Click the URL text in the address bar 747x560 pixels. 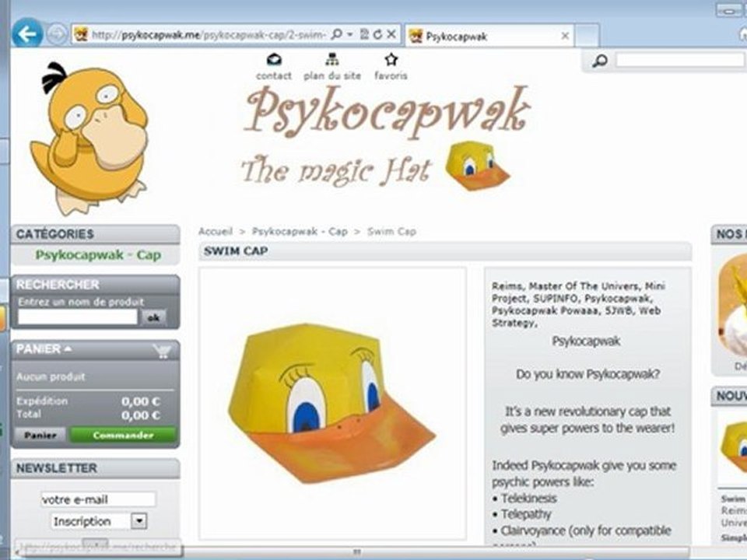click(x=209, y=35)
